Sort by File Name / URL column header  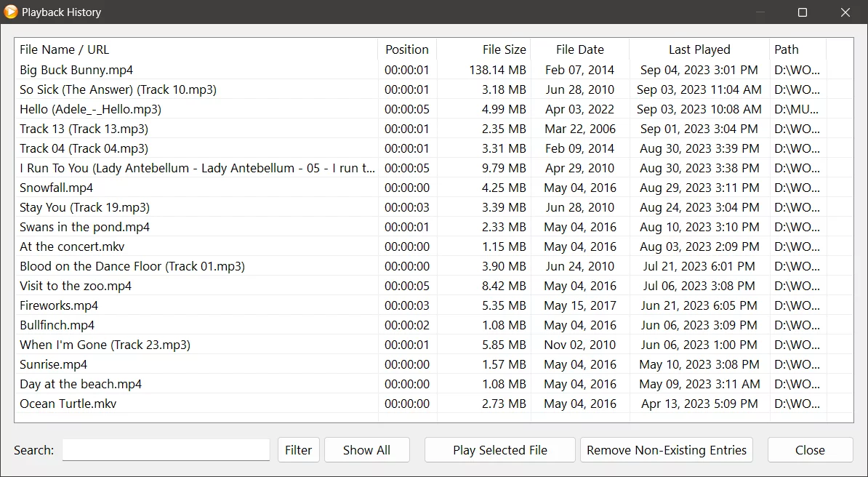[196, 49]
